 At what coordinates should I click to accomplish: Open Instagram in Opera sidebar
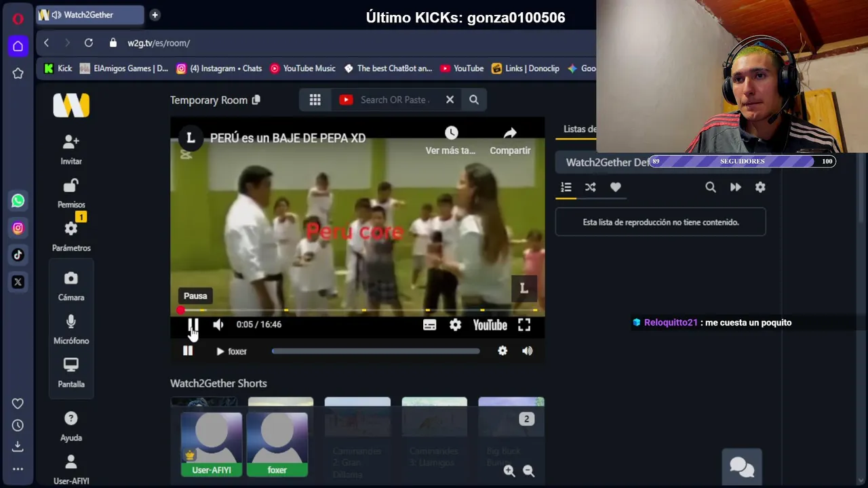18,228
